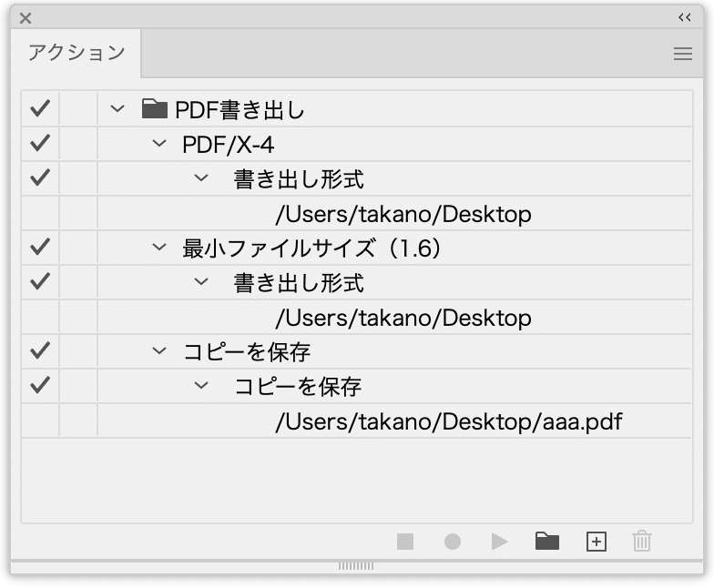Collapse the nested コピーを保存 step chevron
The image size is (714, 588).
pyautogui.click(x=200, y=386)
